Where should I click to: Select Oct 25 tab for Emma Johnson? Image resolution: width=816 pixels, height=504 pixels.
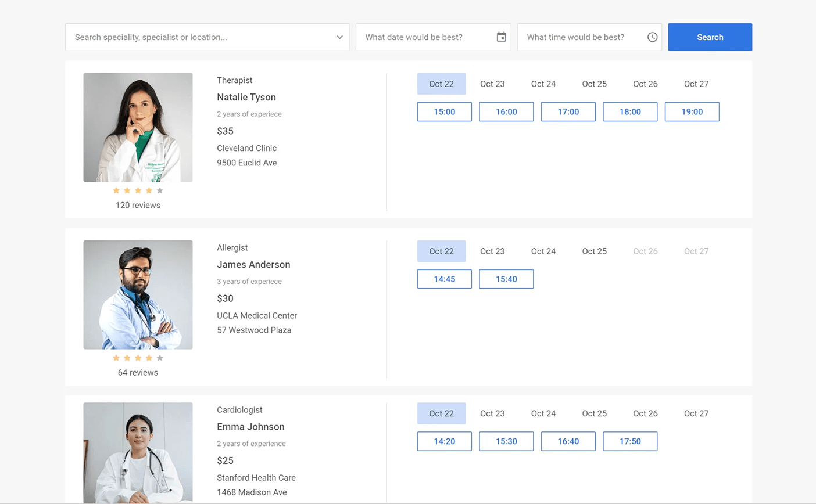pos(594,413)
